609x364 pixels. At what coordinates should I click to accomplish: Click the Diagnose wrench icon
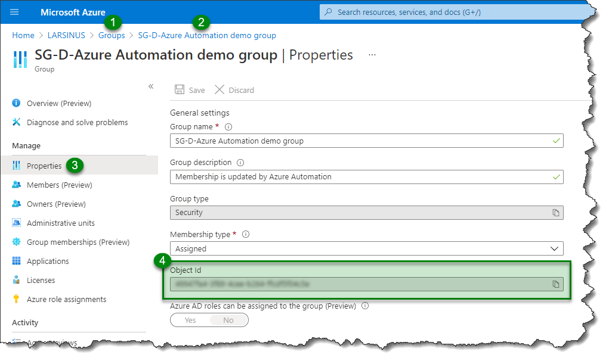coord(16,122)
